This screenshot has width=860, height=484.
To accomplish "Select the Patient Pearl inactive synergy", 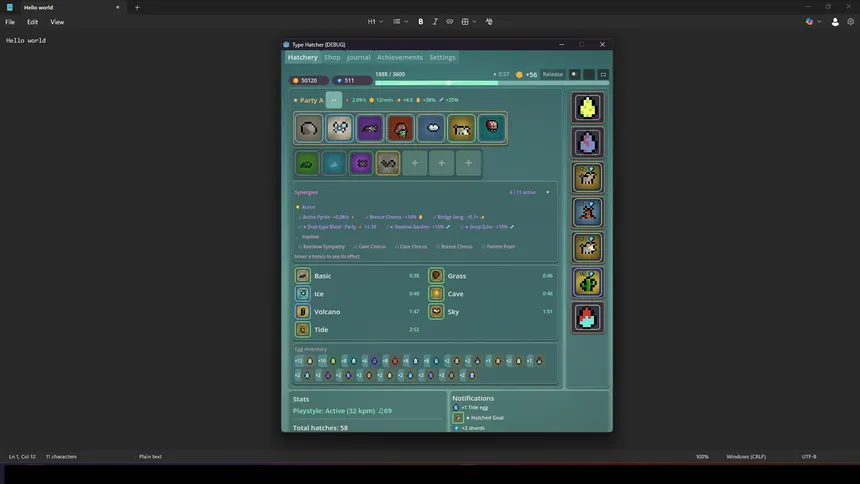I will tap(499, 247).
